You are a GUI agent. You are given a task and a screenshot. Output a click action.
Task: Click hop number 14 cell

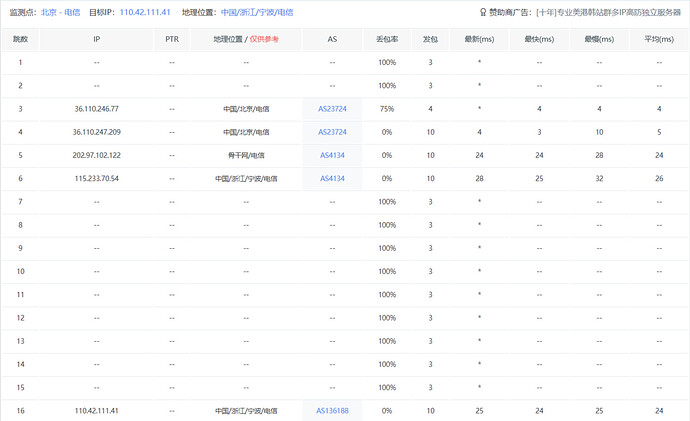[20, 364]
